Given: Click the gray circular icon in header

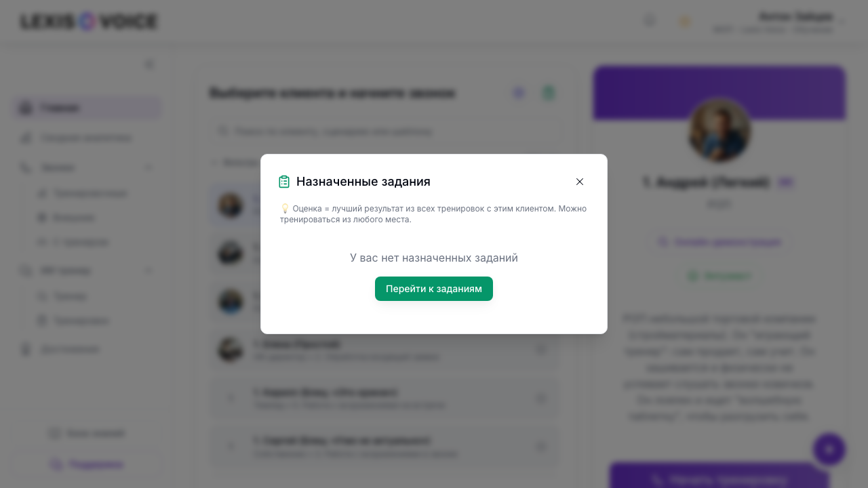Looking at the screenshot, I should point(650,21).
